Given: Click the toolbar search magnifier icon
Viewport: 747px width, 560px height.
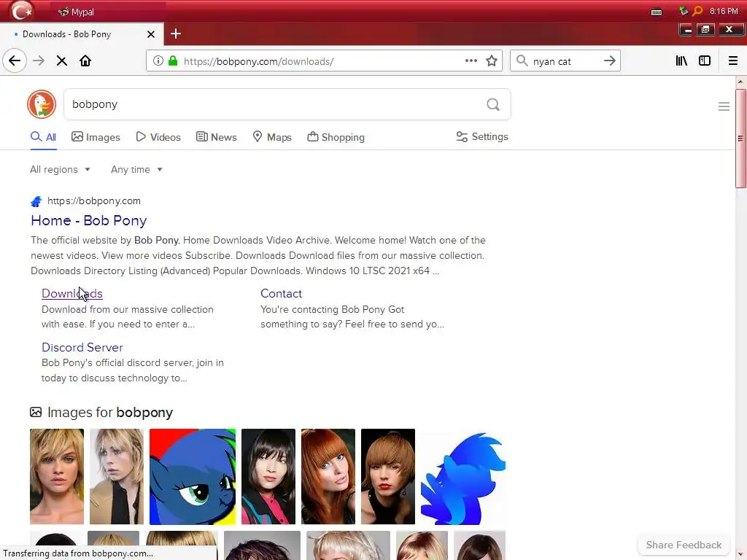Looking at the screenshot, I should pyautogui.click(x=522, y=61).
